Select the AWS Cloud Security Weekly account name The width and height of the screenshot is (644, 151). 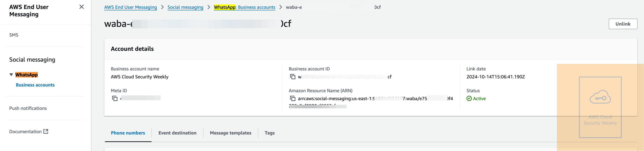[139, 77]
